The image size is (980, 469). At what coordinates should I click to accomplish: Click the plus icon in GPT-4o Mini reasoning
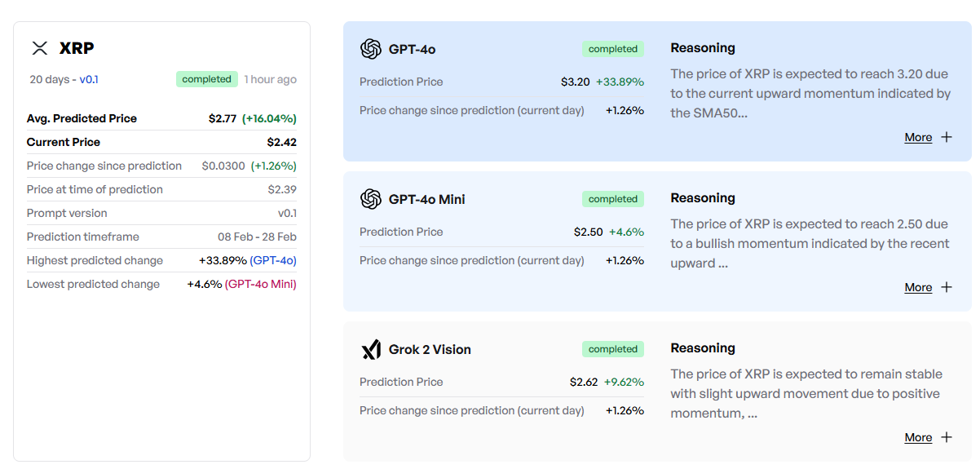(947, 287)
